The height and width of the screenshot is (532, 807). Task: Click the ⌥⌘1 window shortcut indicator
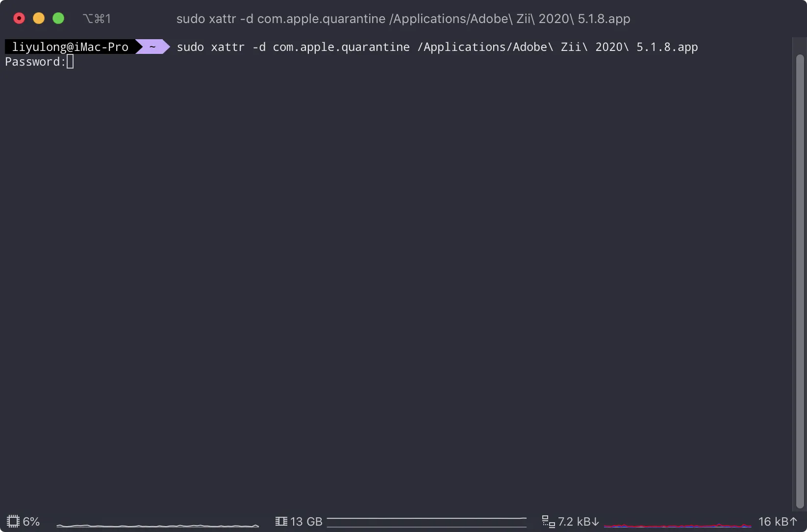[97, 19]
